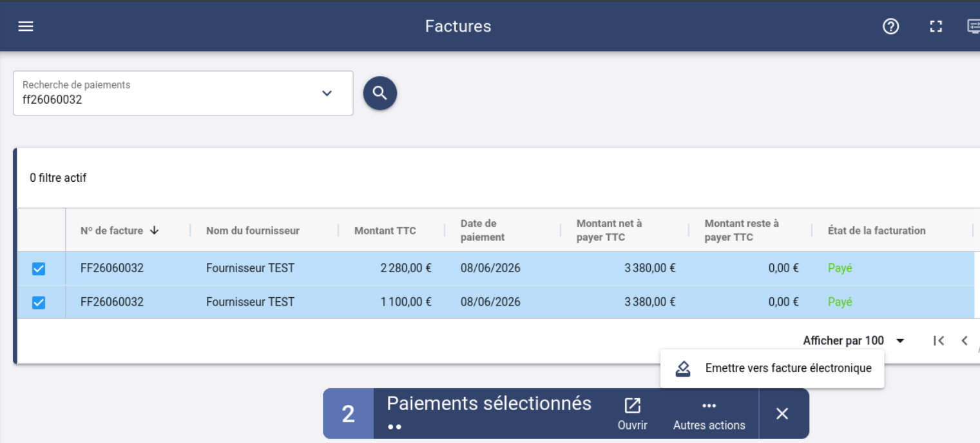Viewport: 980px width, 443px height.
Task: Open the help question mark icon
Action: pyautogui.click(x=890, y=26)
